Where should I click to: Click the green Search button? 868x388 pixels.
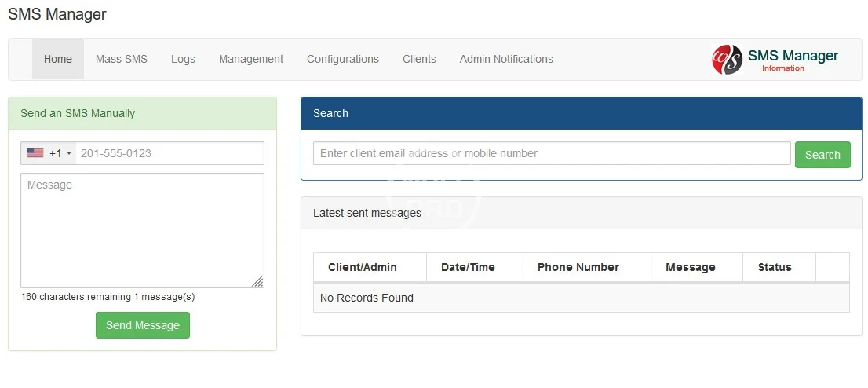(x=822, y=155)
